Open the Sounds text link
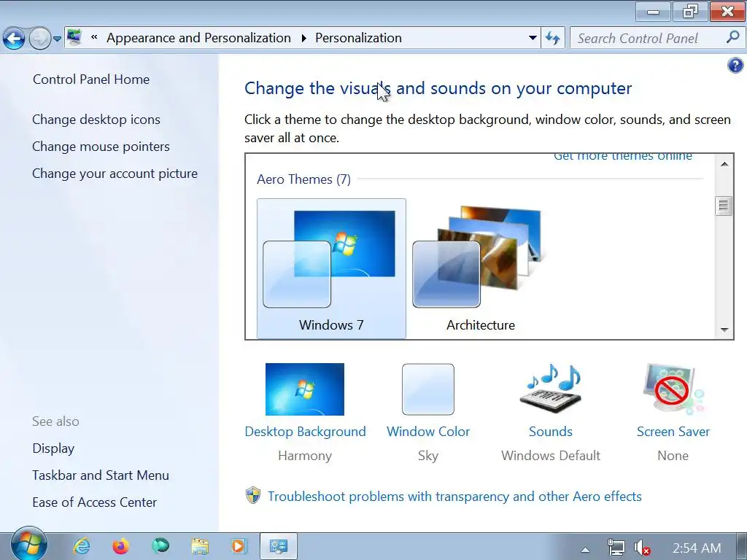This screenshot has height=560, width=747. (551, 432)
